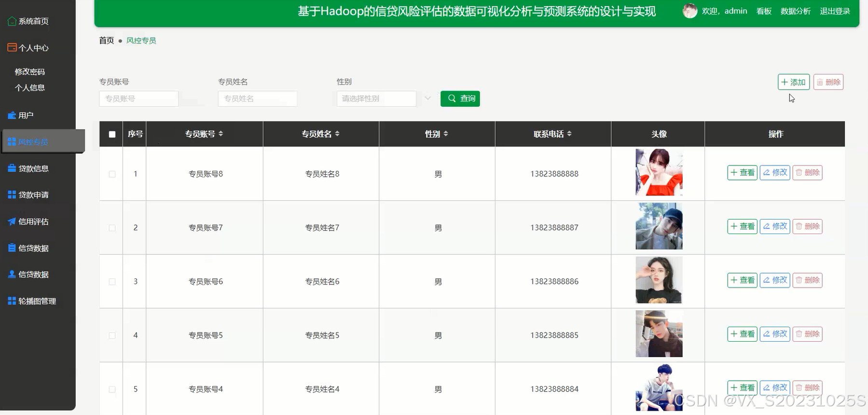Select the header select-all checkbox

click(x=112, y=134)
